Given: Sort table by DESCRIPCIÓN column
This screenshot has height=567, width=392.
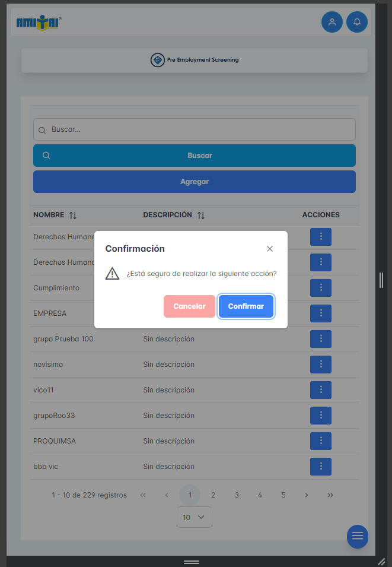Looking at the screenshot, I should tap(201, 215).
